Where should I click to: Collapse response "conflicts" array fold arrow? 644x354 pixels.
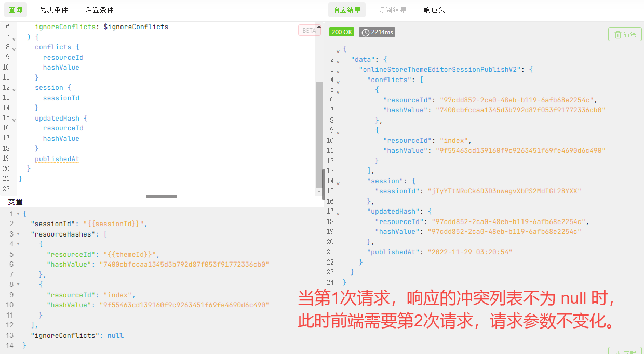click(338, 82)
